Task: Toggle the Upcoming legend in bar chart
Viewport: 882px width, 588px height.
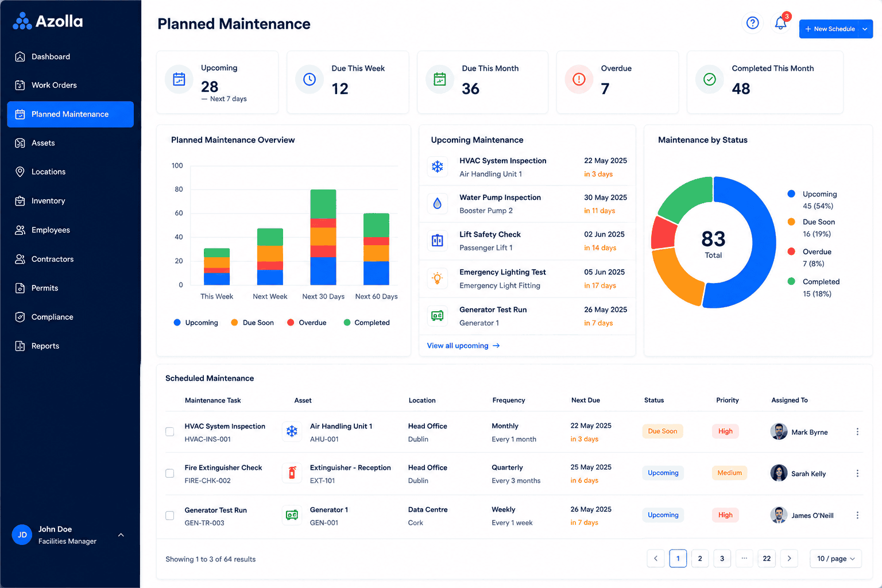Action: tap(196, 323)
